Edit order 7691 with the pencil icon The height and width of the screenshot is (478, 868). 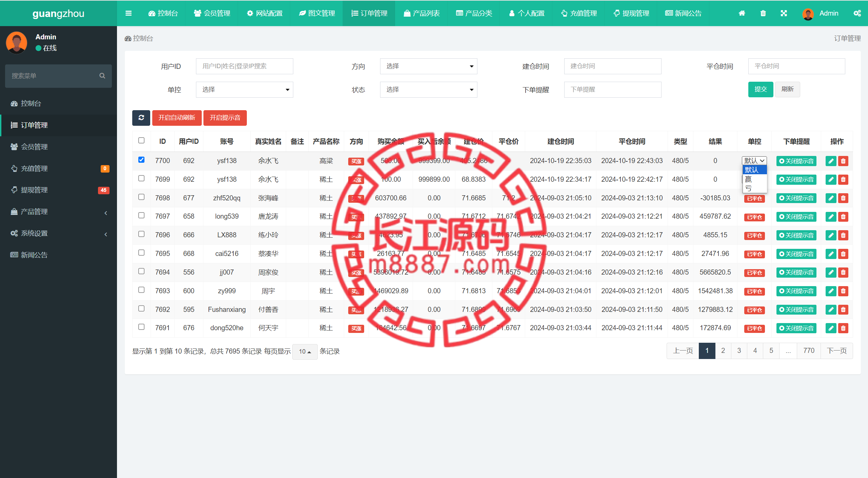831,328
